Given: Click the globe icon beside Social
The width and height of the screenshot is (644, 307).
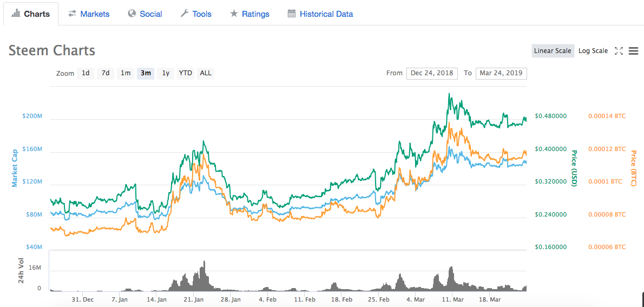Looking at the screenshot, I should pyautogui.click(x=132, y=14).
